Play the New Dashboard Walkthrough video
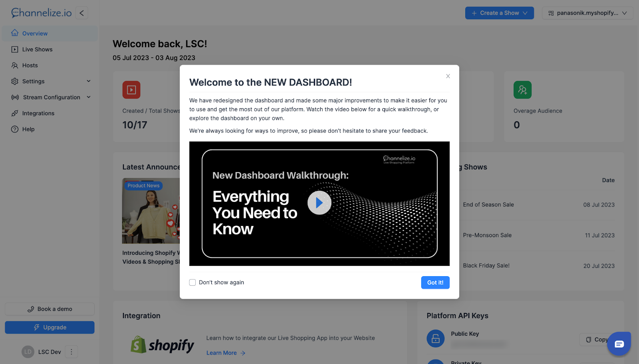The image size is (639, 364). click(319, 203)
